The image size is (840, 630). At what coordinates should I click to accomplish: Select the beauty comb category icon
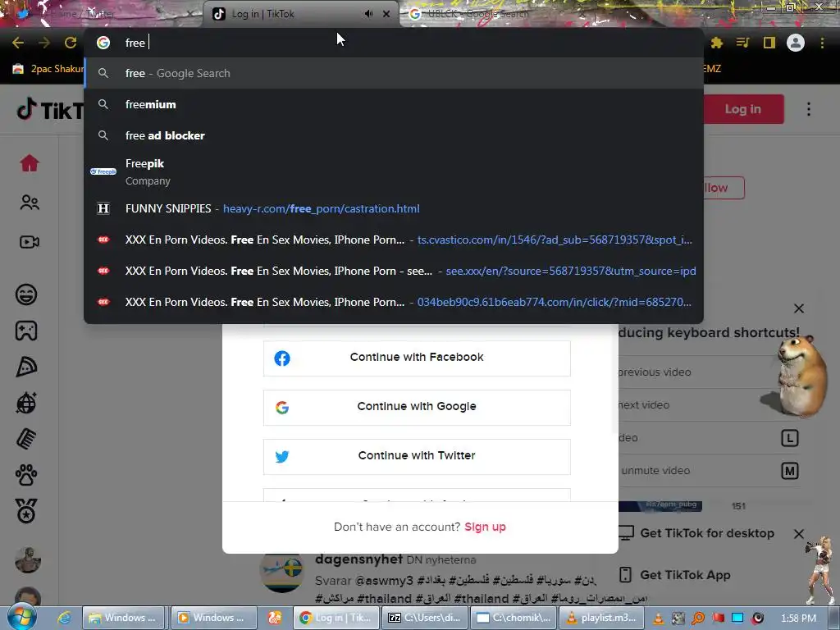(x=26, y=440)
